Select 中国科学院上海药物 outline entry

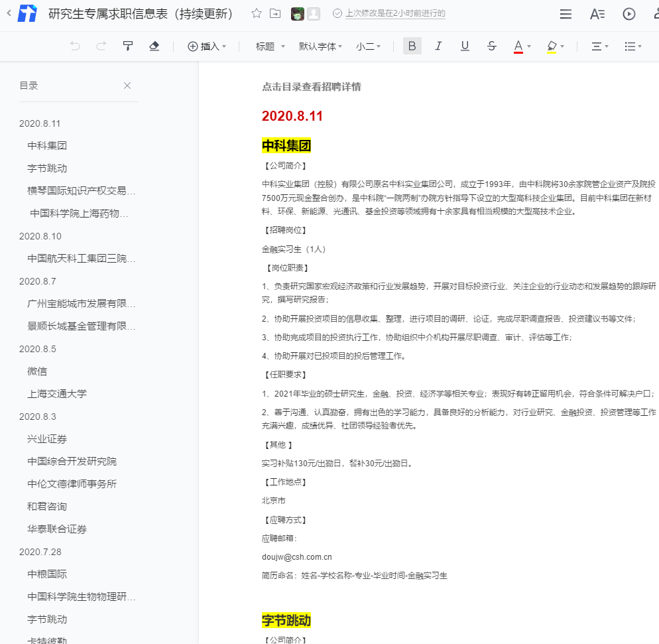tap(79, 214)
